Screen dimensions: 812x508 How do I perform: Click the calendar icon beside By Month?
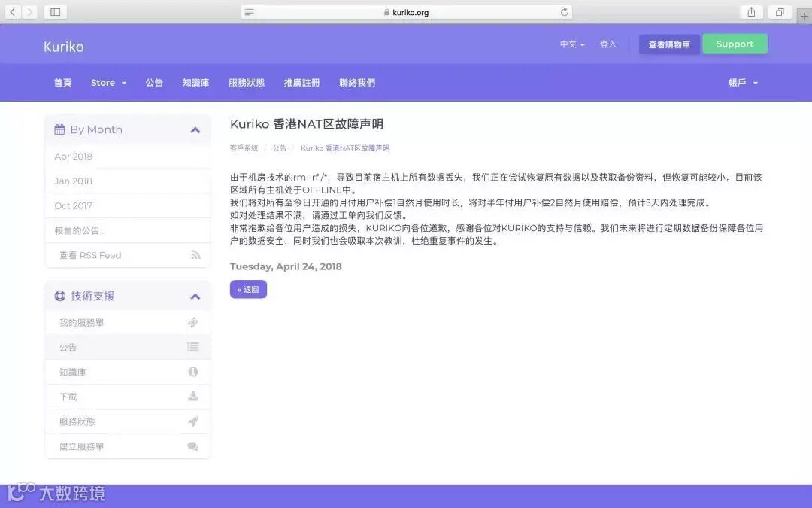coord(59,129)
